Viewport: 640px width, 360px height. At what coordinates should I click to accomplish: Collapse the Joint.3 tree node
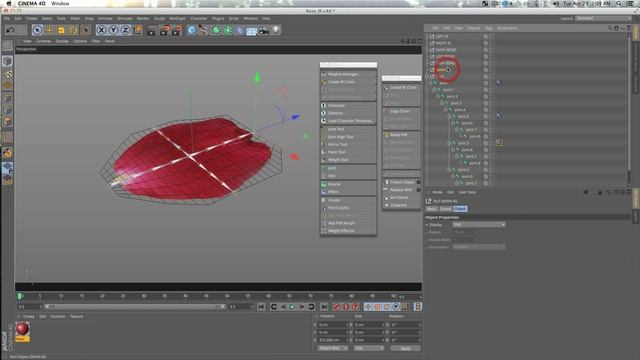(x=442, y=103)
